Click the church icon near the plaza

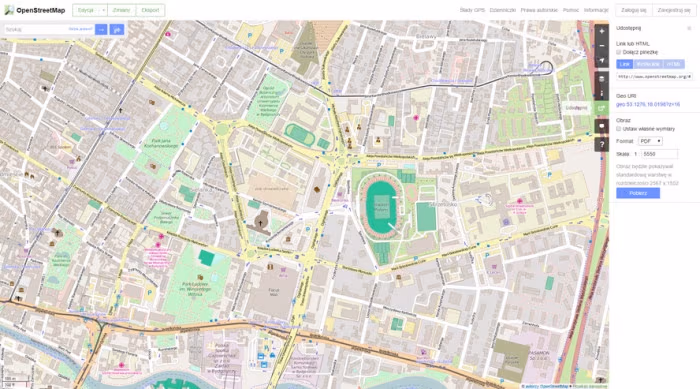pos(260,222)
